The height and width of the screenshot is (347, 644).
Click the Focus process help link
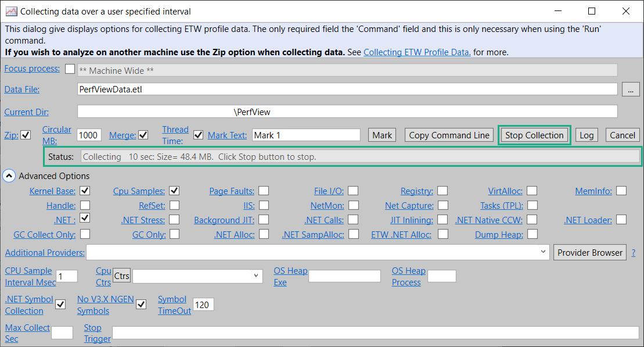[x=32, y=69]
